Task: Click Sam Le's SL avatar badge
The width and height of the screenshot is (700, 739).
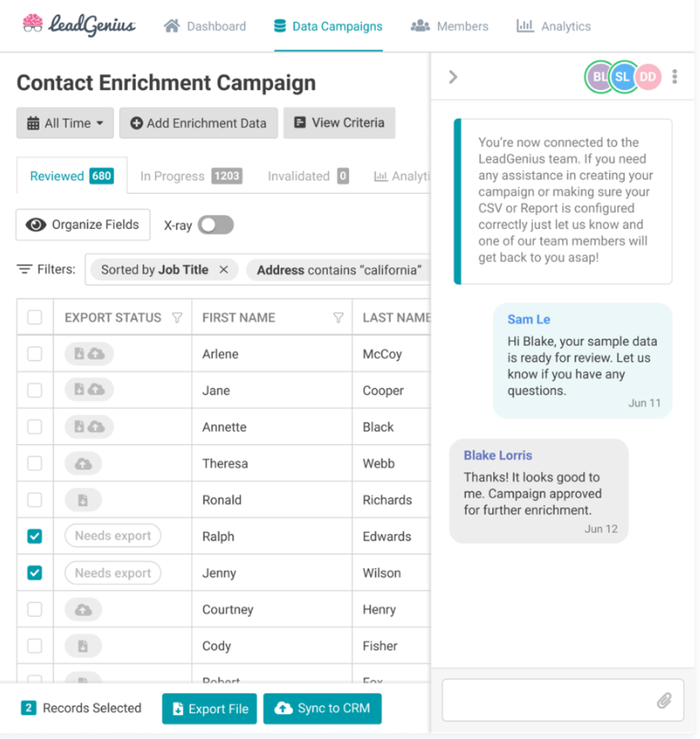Action: pyautogui.click(x=623, y=77)
